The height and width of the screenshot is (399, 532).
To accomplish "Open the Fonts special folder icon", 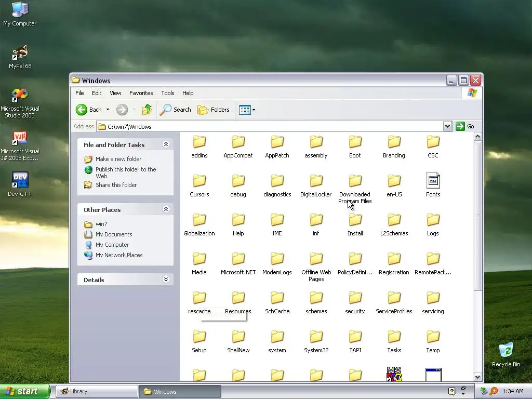I will click(x=433, y=180).
